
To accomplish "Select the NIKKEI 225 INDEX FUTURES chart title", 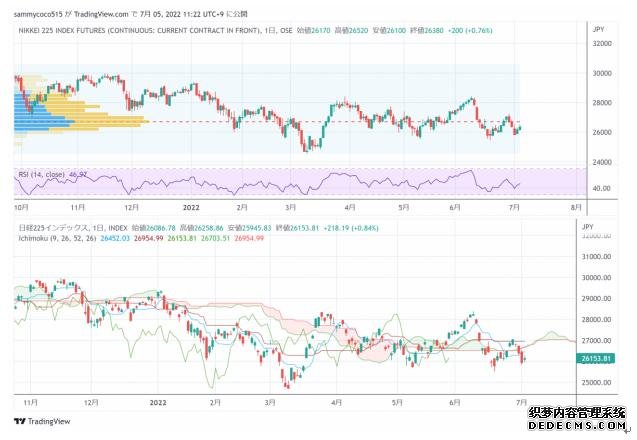I will click(139, 30).
